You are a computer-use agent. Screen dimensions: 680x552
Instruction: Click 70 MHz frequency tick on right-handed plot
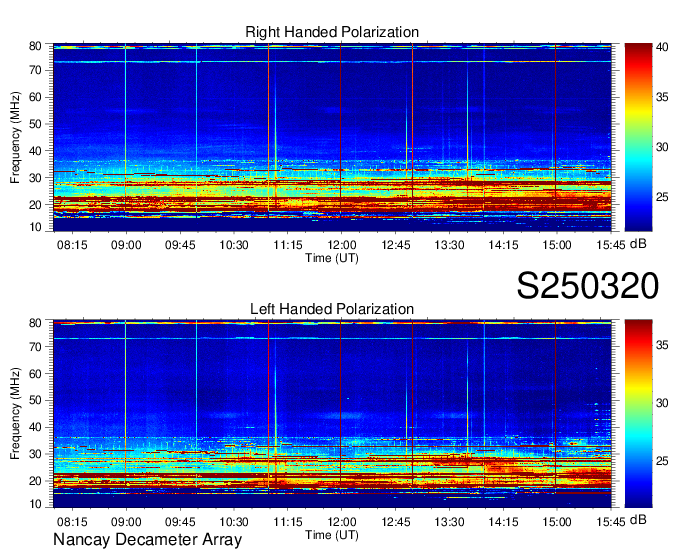[35, 70]
